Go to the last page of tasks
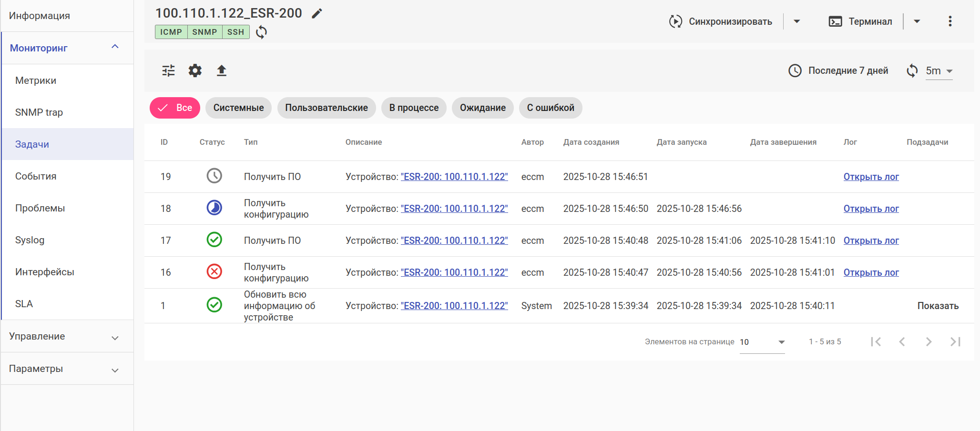 (x=955, y=341)
